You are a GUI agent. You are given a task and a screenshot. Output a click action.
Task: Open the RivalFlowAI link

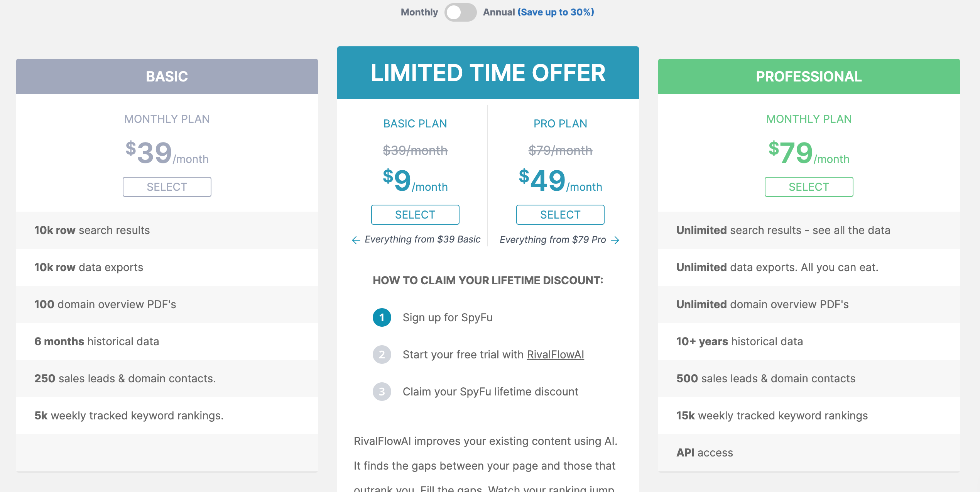(x=555, y=355)
